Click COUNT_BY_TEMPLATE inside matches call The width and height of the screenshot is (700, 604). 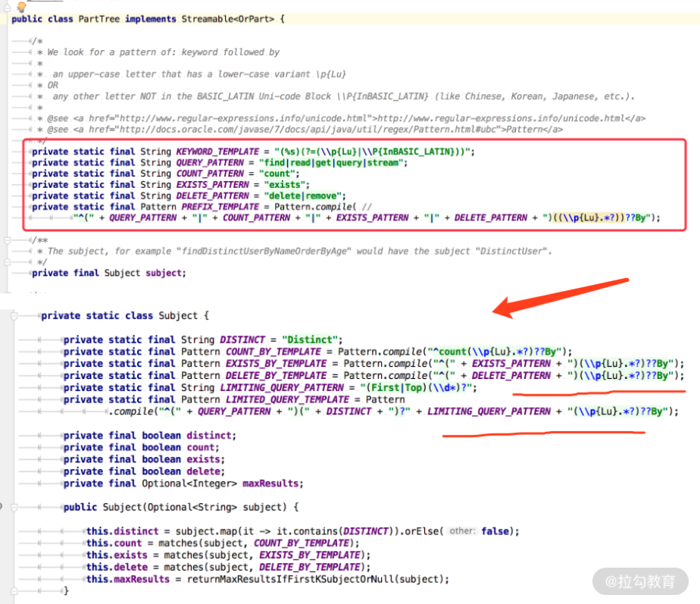302,543
